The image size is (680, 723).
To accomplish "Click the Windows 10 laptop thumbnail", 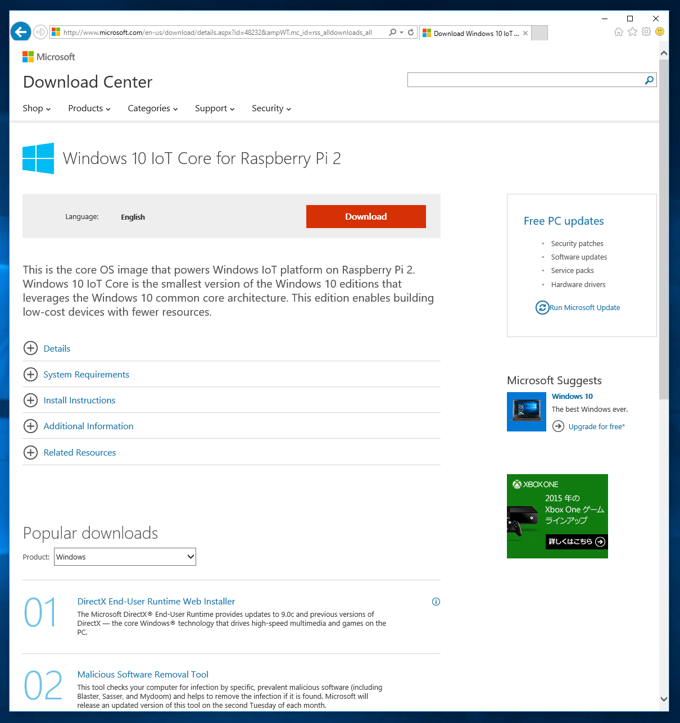I will click(x=526, y=412).
